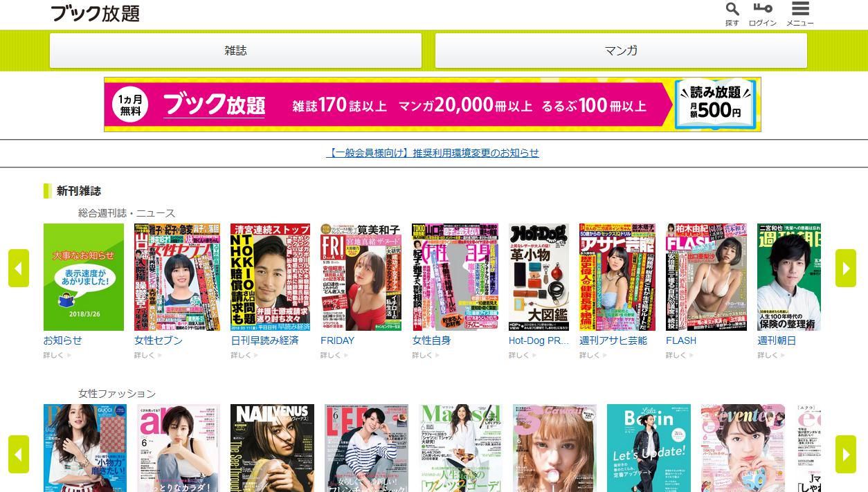
Task: Expand 詳しく details under 女性セブン
Action: (148, 355)
